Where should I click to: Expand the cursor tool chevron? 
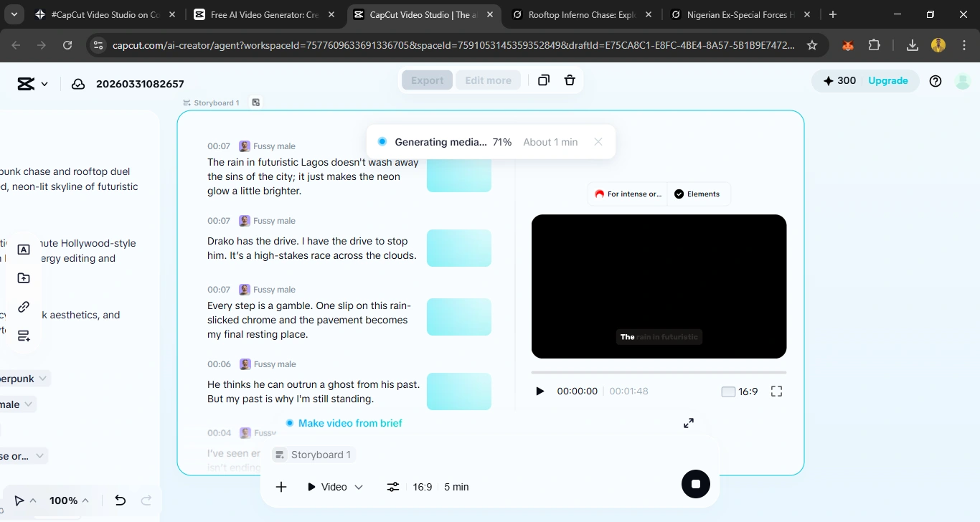pyautogui.click(x=33, y=500)
